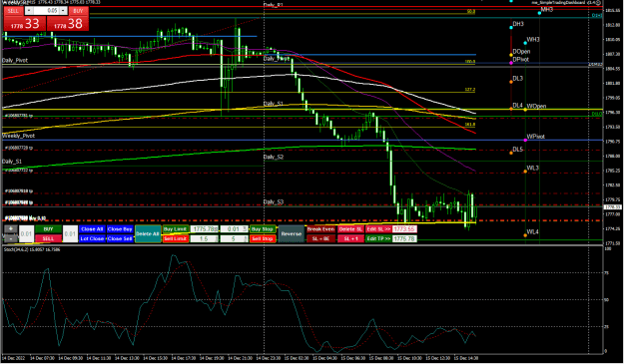This screenshot has width=624, height=364.
Task: Click the 1775.78 field beside Edit TP
Action: tap(404, 238)
